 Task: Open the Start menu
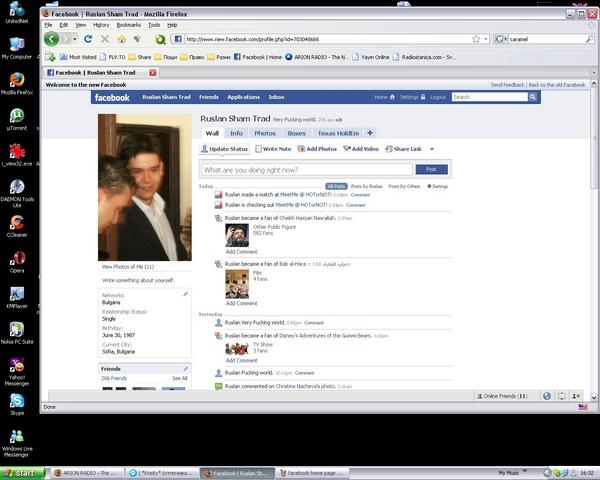22,473
